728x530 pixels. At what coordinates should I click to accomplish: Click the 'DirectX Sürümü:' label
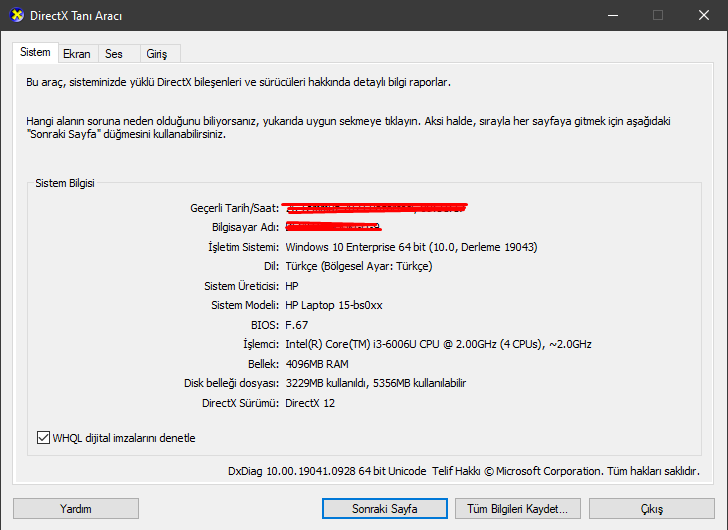click(240, 403)
